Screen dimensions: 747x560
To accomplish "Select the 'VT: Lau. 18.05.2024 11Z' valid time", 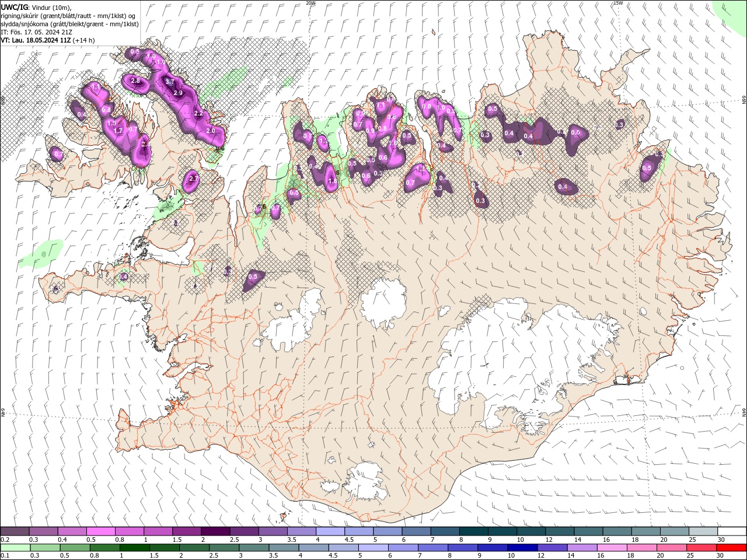I will (x=36, y=40).
